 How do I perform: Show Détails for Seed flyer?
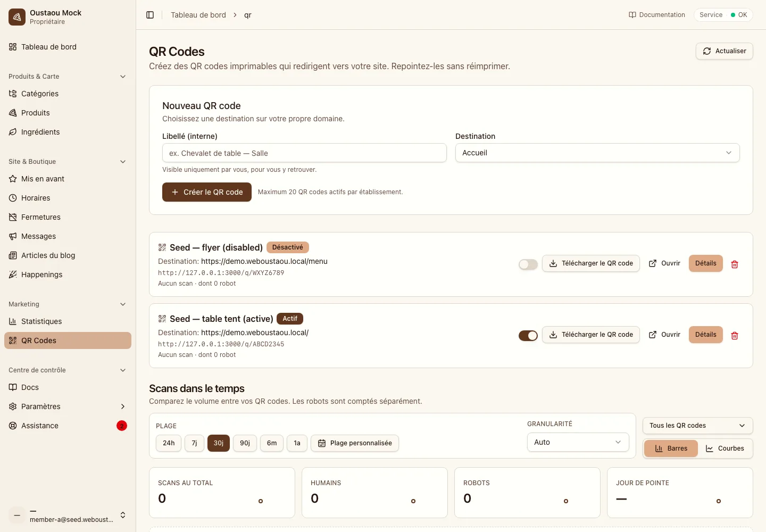click(706, 263)
